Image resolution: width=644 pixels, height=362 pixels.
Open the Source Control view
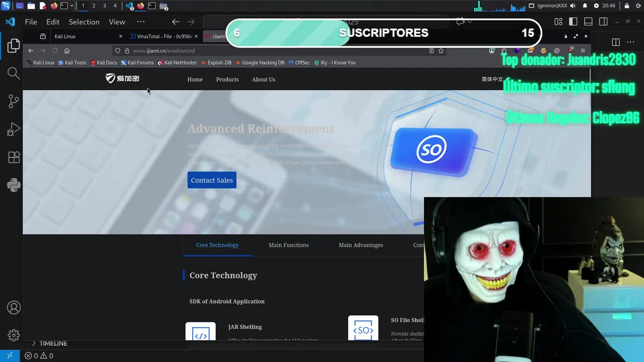pyautogui.click(x=14, y=102)
